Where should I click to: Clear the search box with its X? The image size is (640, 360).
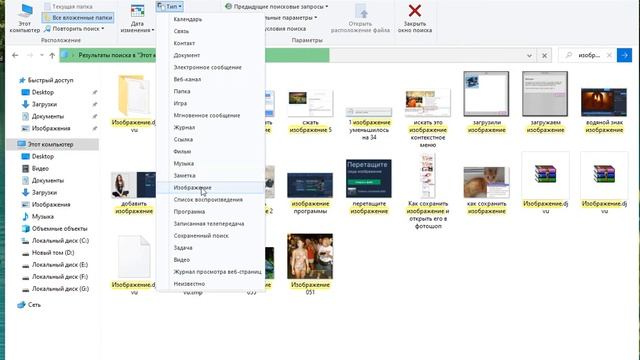pos(609,55)
